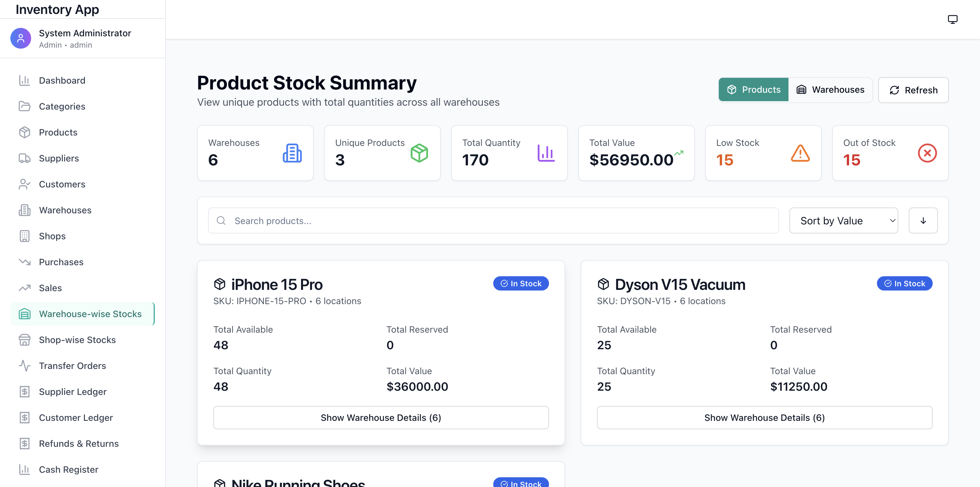Viewport: 980px width, 487px height.
Task: Click the Shops building icon
Action: 24,236
